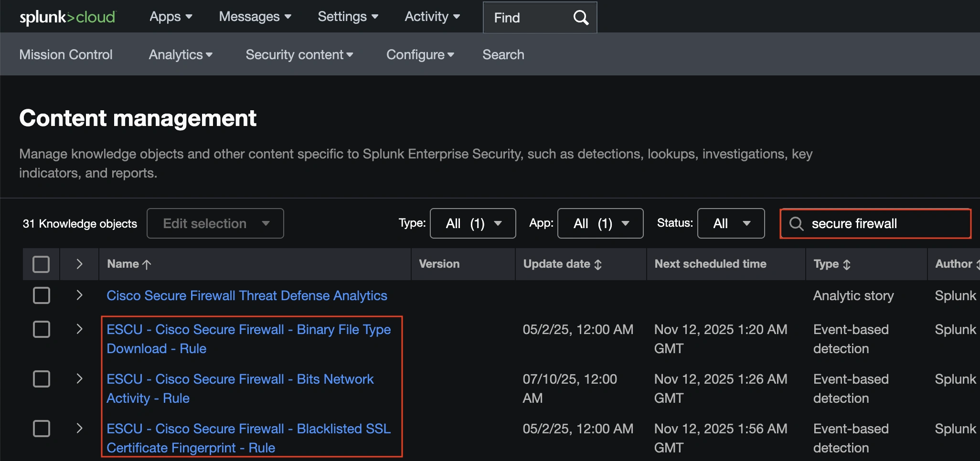The image size is (980, 461).
Task: Open the Type filter dropdown
Action: coord(472,223)
